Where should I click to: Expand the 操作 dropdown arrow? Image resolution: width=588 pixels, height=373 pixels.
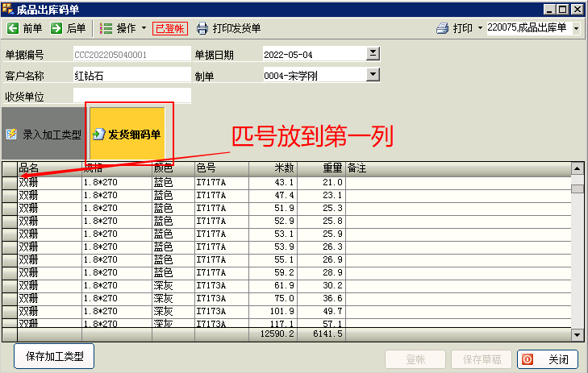point(144,28)
